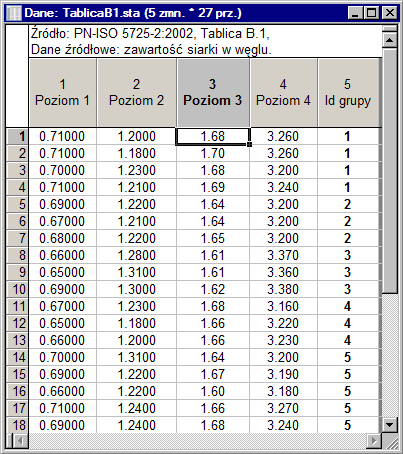Click the window title bar text
Image resolution: width=403 pixels, height=454 pixels.
(x=133, y=13)
